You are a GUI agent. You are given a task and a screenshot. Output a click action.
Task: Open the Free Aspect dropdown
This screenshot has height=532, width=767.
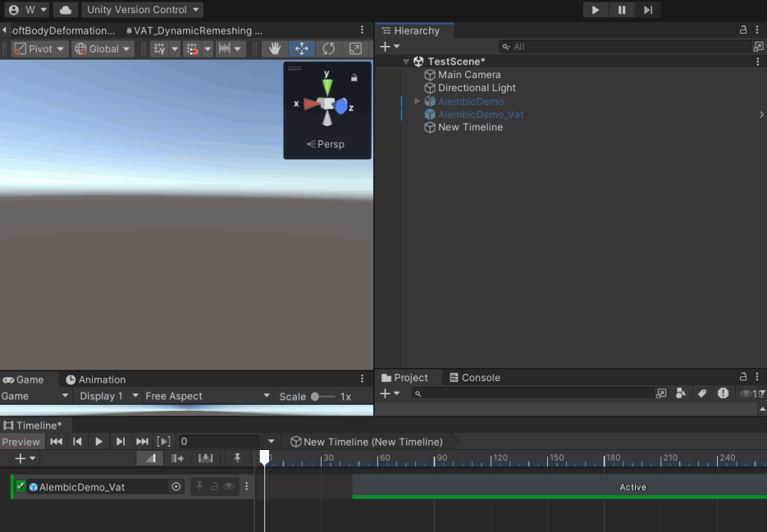click(x=208, y=396)
